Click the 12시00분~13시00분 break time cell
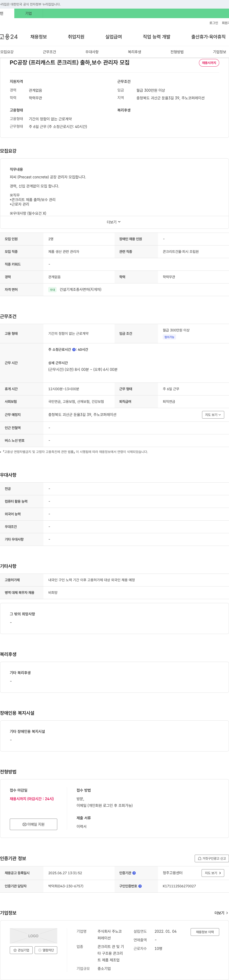229x980 pixels. click(x=63, y=389)
